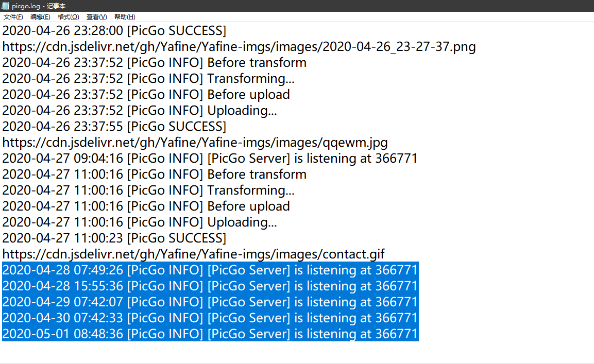Open the 帮助(H) Help menu
The width and height of the screenshot is (594, 364).
tap(125, 17)
